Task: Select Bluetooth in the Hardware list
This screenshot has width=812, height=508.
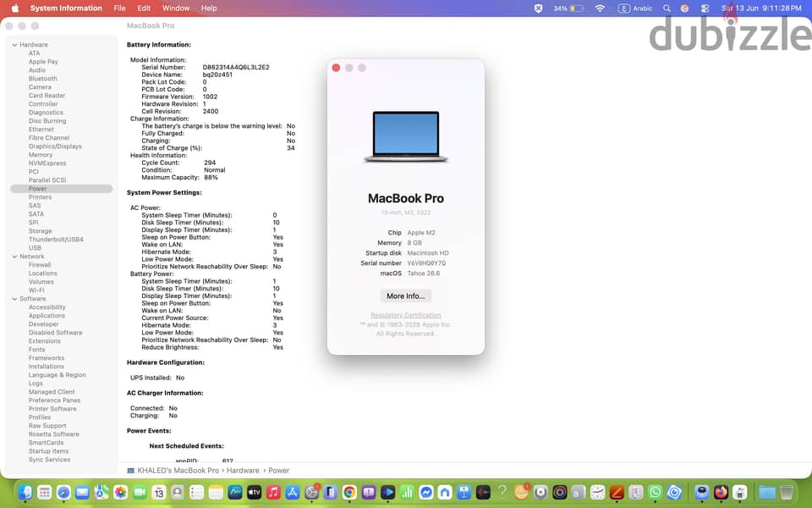Action: (x=43, y=79)
